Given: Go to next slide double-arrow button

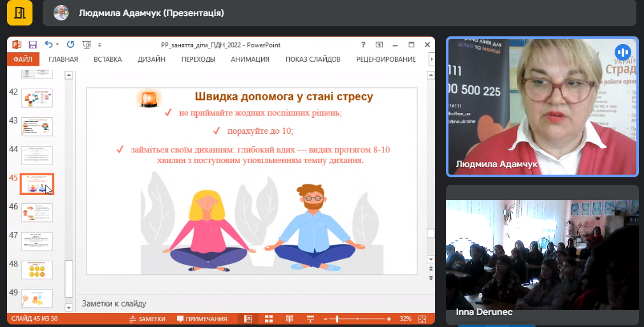Looking at the screenshot, I should pos(431,278).
